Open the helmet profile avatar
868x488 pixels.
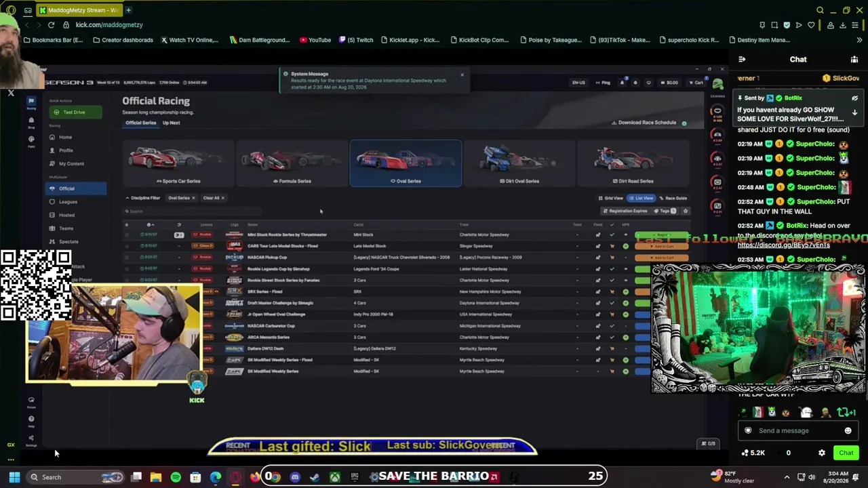pos(717,83)
